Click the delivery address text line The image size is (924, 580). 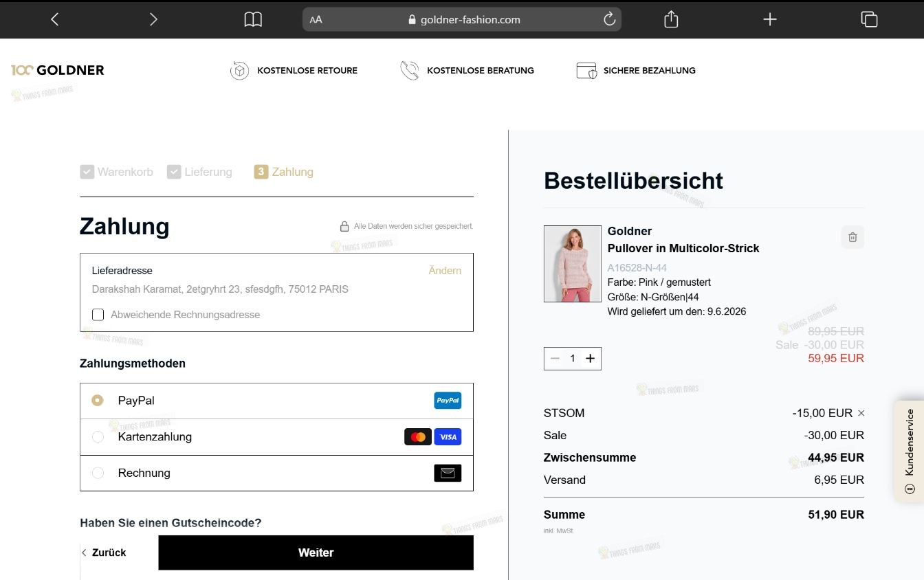tap(220, 289)
